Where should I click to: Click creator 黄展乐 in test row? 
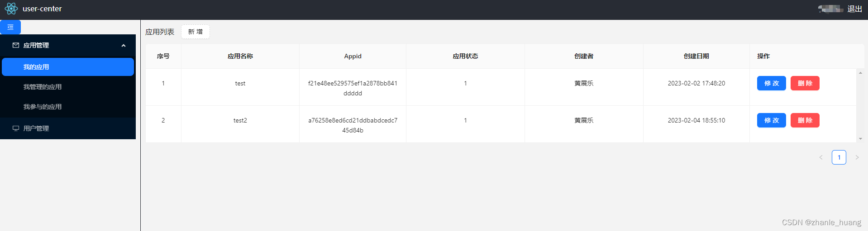coord(584,83)
